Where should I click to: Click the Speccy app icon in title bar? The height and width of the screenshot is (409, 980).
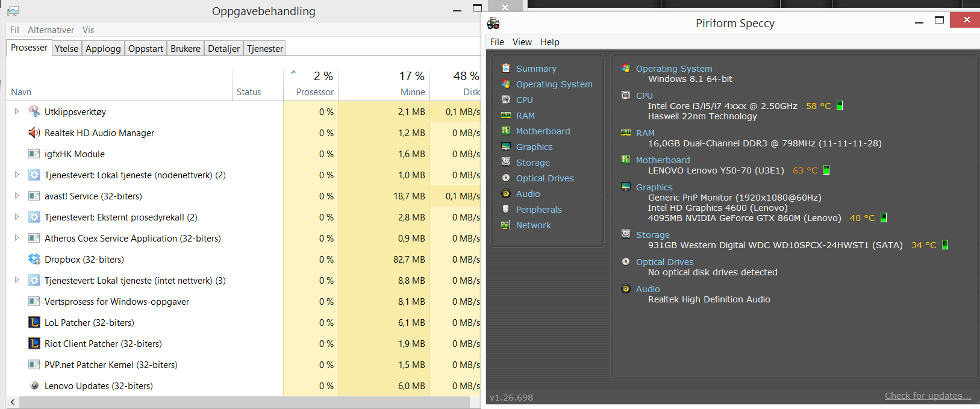pos(493,23)
